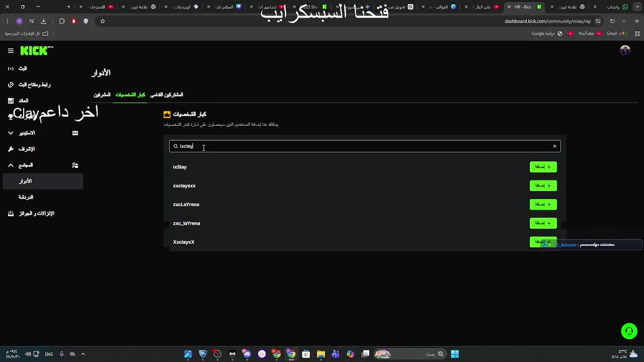644x362 pixels.
Task: Open the Windows Start button
Action: pyautogui.click(x=455, y=354)
